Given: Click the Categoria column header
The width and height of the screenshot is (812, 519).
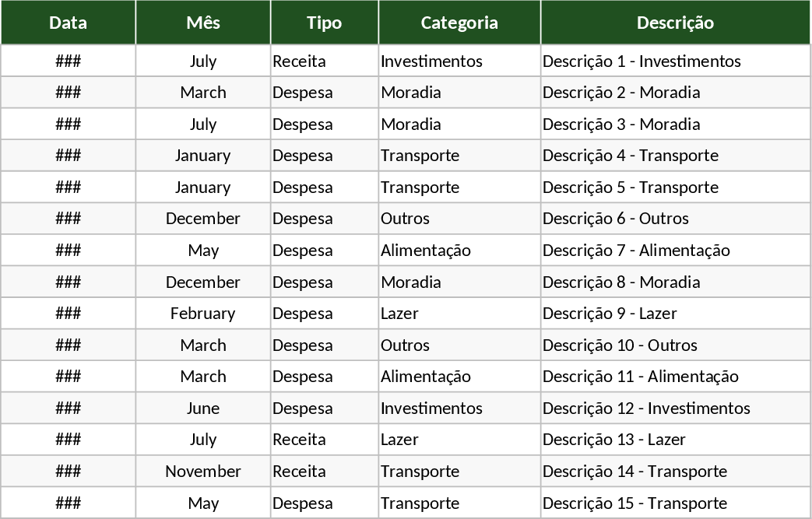Looking at the screenshot, I should [459, 23].
